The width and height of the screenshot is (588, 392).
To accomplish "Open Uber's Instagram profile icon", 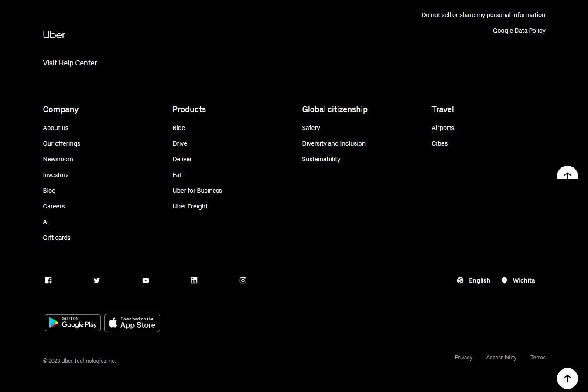I will 243,280.
